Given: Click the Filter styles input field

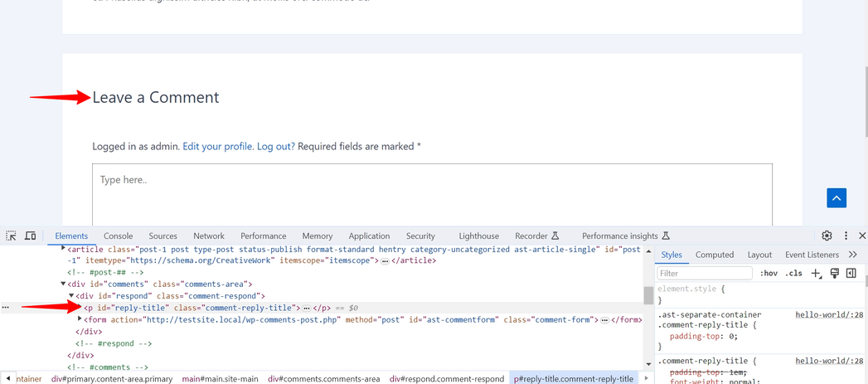Looking at the screenshot, I should click(x=704, y=274).
